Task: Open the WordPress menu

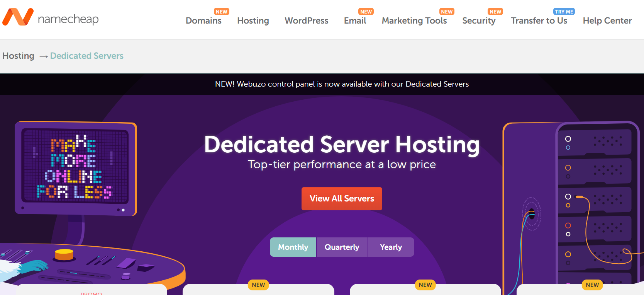Action: coord(307,20)
